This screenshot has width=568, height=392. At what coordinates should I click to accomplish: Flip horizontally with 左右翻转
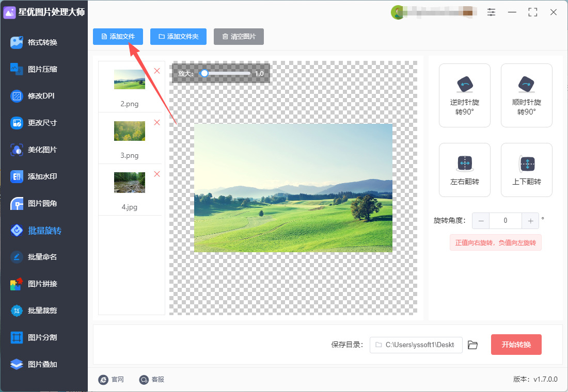click(x=465, y=170)
